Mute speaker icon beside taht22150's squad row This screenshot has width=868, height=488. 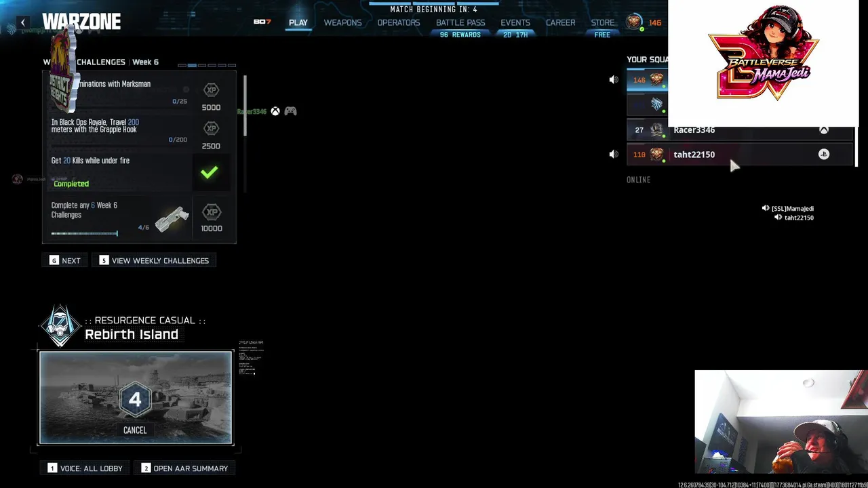(614, 155)
